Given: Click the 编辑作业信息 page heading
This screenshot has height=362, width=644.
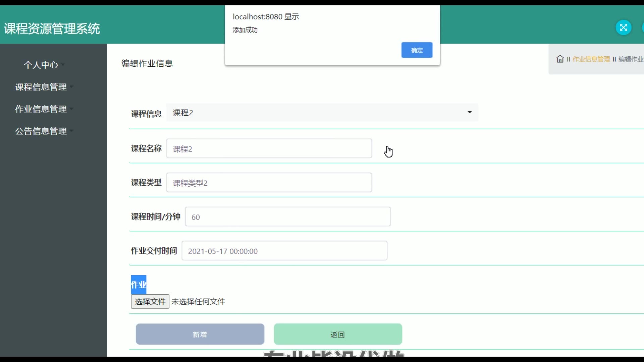Looking at the screenshot, I should [147, 64].
